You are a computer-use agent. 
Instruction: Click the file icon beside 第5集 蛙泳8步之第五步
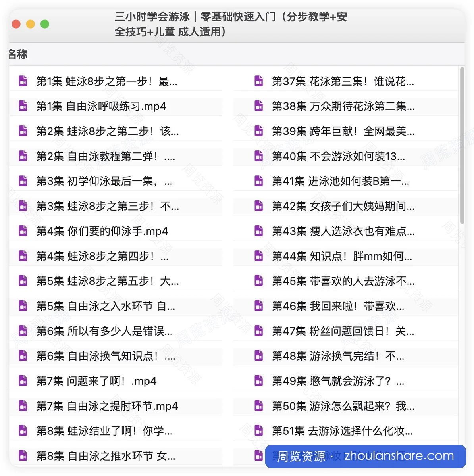[23, 281]
